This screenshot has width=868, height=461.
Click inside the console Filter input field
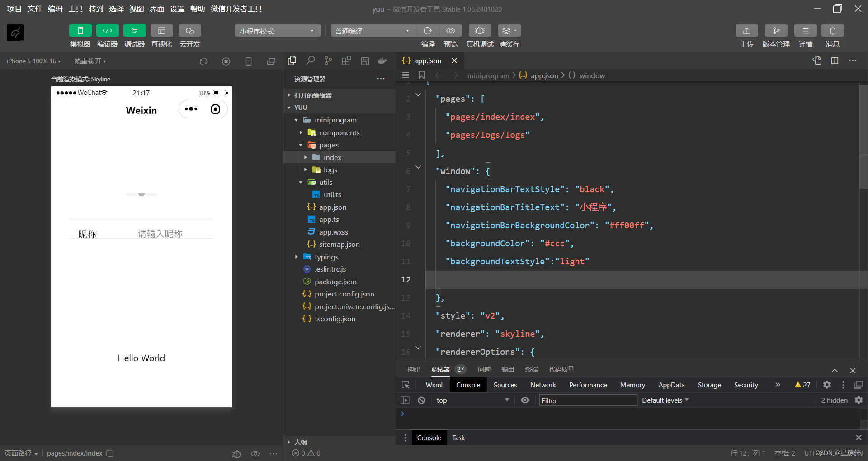point(588,400)
